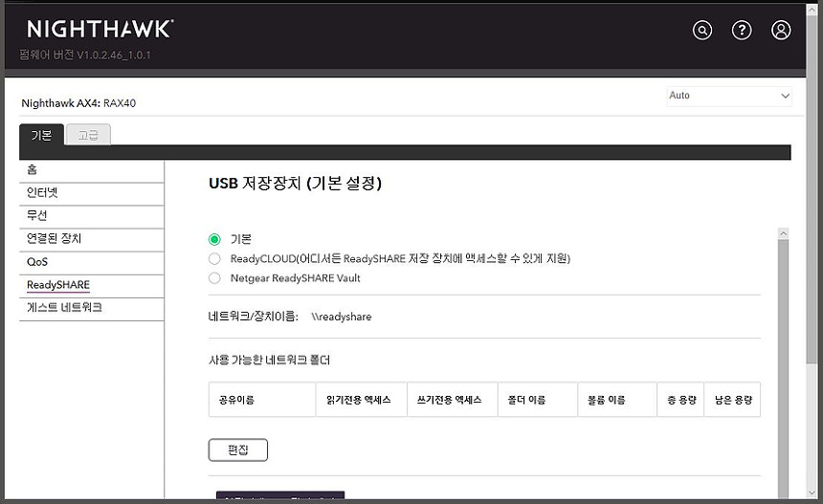Open the 연결된 장치 menu item
The height and width of the screenshot is (504, 823).
coord(91,239)
